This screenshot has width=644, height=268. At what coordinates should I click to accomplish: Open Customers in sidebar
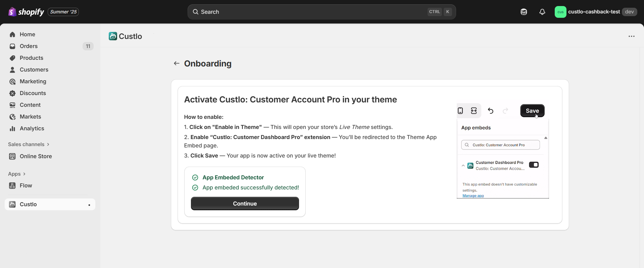coord(50,70)
